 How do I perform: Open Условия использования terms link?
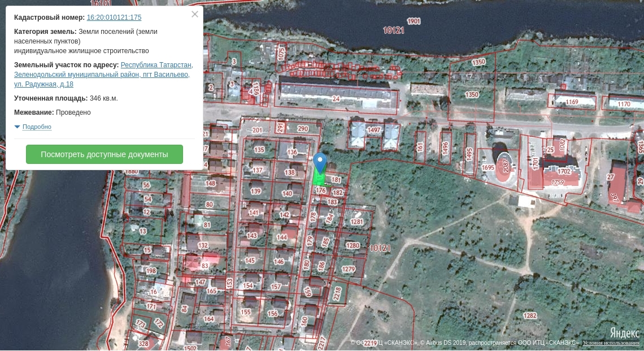click(611, 343)
